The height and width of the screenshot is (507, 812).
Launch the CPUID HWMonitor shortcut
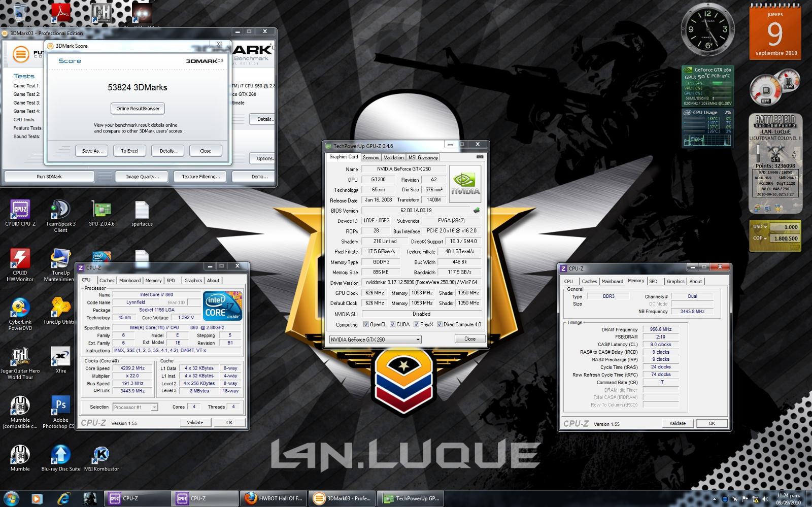20,265
